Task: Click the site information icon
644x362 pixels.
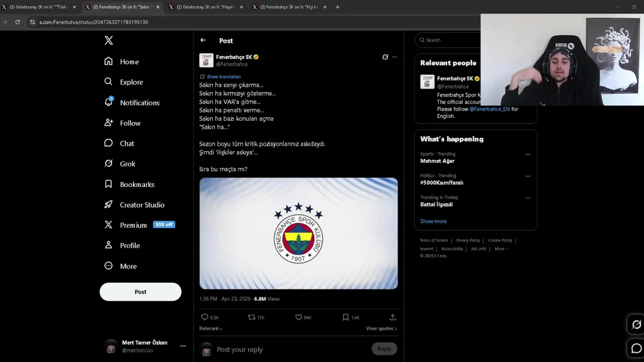Action: coord(32,22)
